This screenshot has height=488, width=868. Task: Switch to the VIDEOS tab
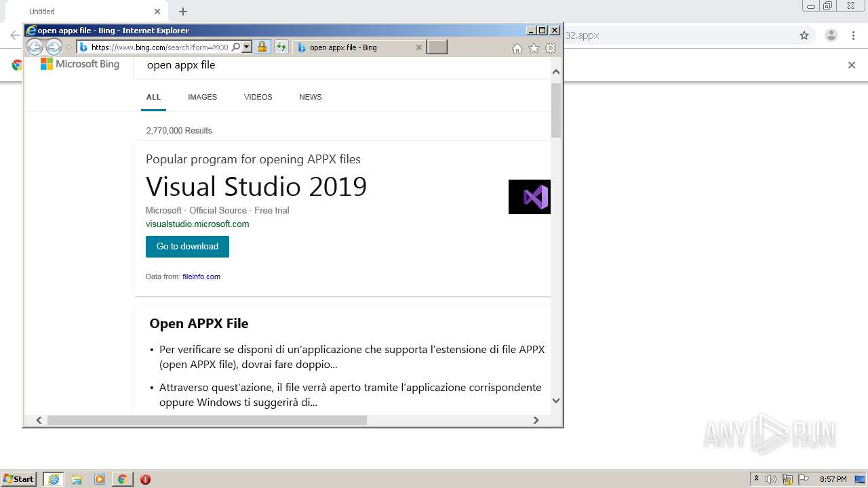258,97
